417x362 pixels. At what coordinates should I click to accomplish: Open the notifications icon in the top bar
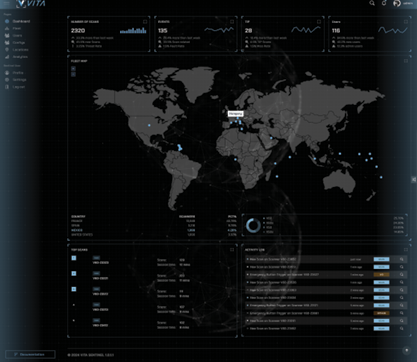point(384,3)
